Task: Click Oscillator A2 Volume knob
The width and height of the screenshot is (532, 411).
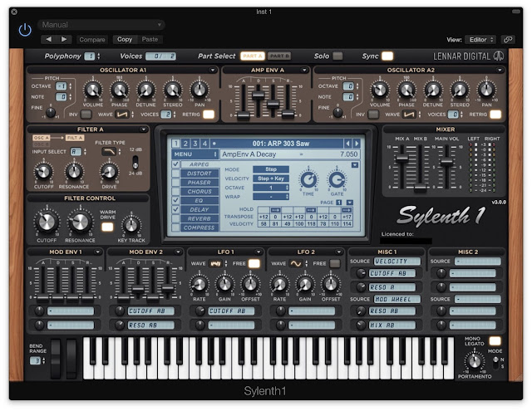Action: click(380, 90)
